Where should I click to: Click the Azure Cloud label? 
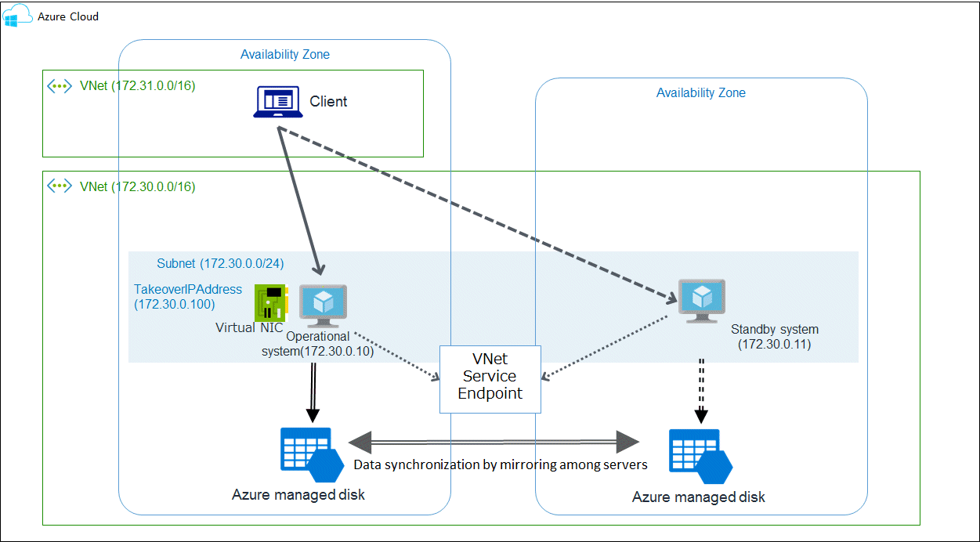(68, 16)
